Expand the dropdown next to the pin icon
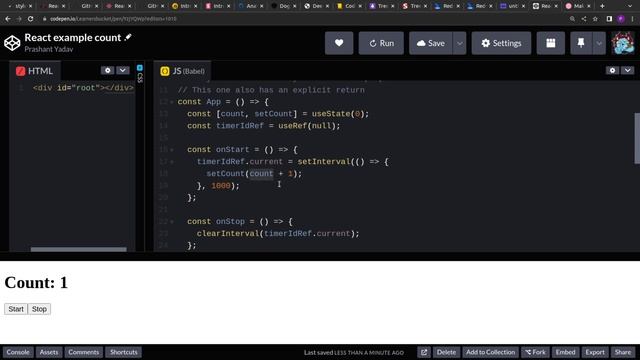Screen dimensions: 640x360 (599, 43)
